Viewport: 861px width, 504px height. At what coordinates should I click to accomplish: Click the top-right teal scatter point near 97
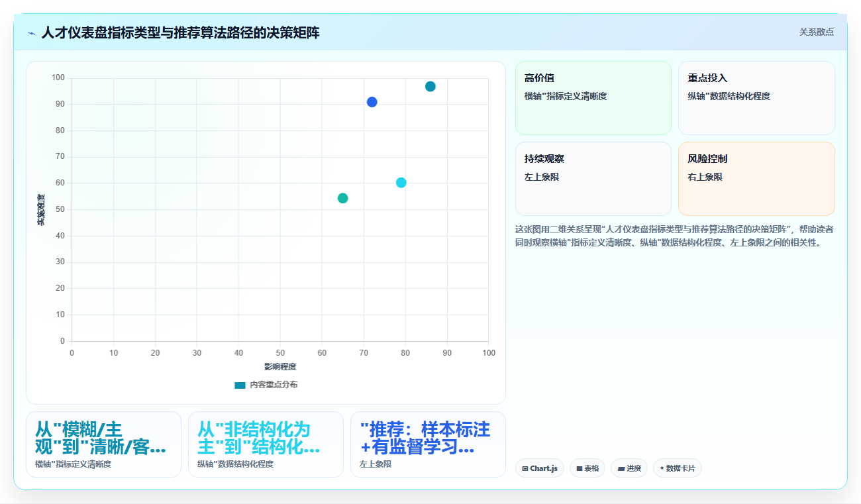tap(430, 87)
